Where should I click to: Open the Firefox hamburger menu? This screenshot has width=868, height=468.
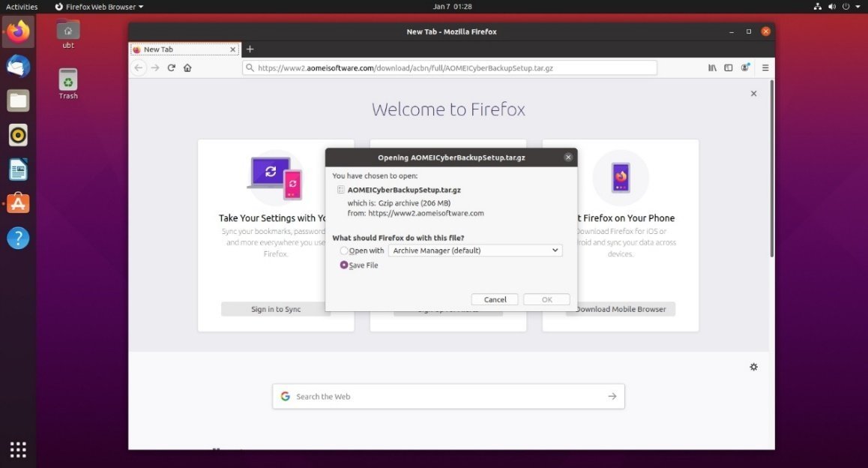pyautogui.click(x=765, y=67)
